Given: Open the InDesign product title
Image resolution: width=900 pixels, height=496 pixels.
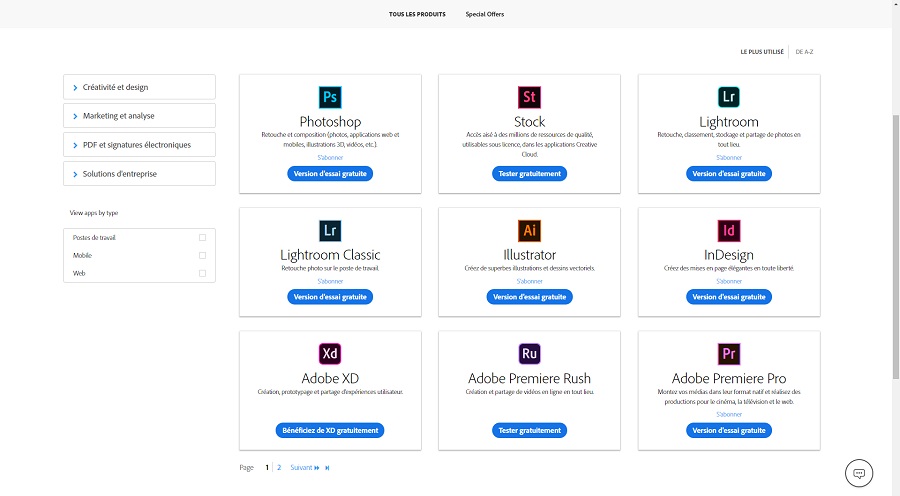Looking at the screenshot, I should pyautogui.click(x=729, y=255).
